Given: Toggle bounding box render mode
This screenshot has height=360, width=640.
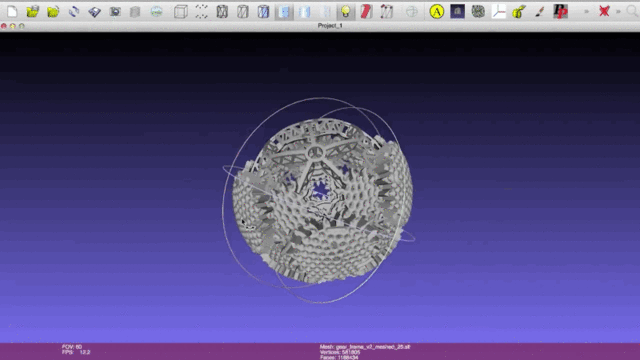Looking at the screenshot, I should (x=180, y=11).
